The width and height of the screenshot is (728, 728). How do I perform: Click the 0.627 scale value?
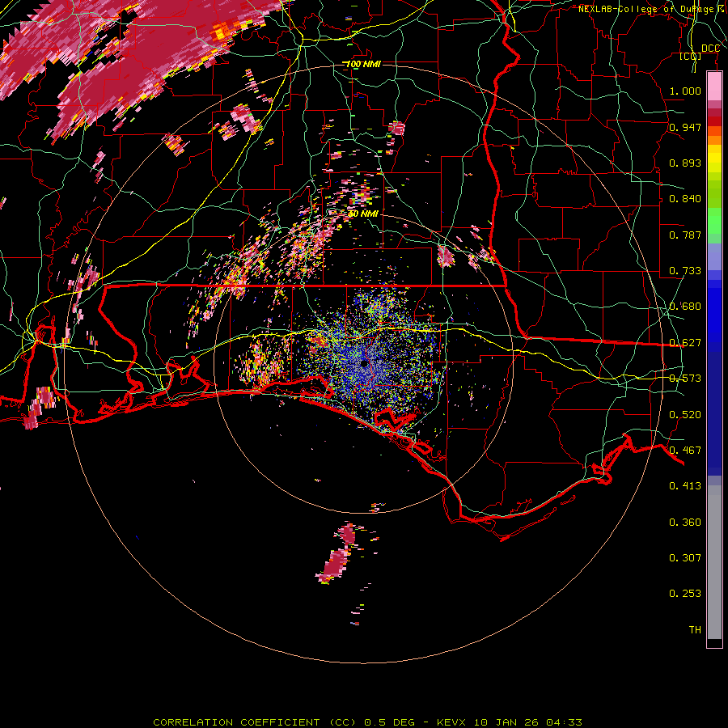coord(685,343)
